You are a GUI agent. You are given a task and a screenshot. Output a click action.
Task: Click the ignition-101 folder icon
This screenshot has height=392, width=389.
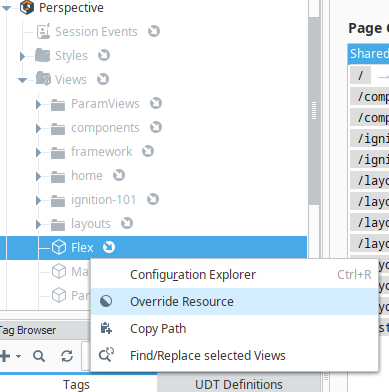(58, 200)
